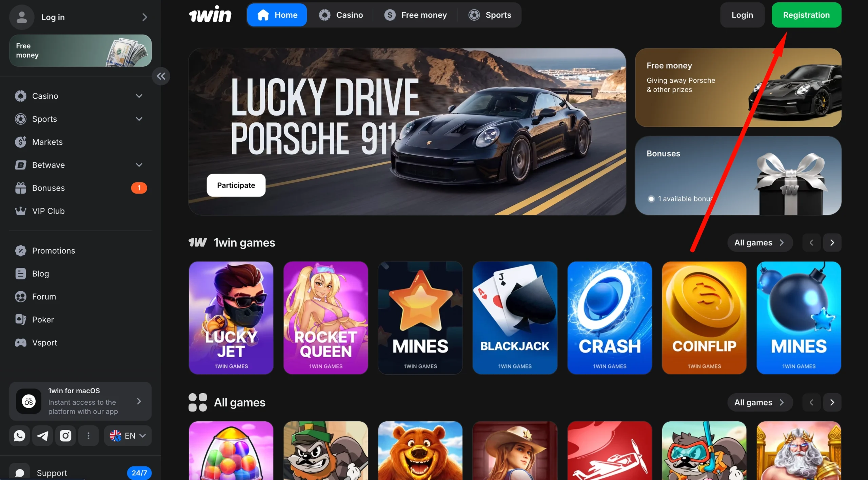This screenshot has height=480, width=868.
Task: Click the Participate button on banner
Action: click(x=236, y=185)
